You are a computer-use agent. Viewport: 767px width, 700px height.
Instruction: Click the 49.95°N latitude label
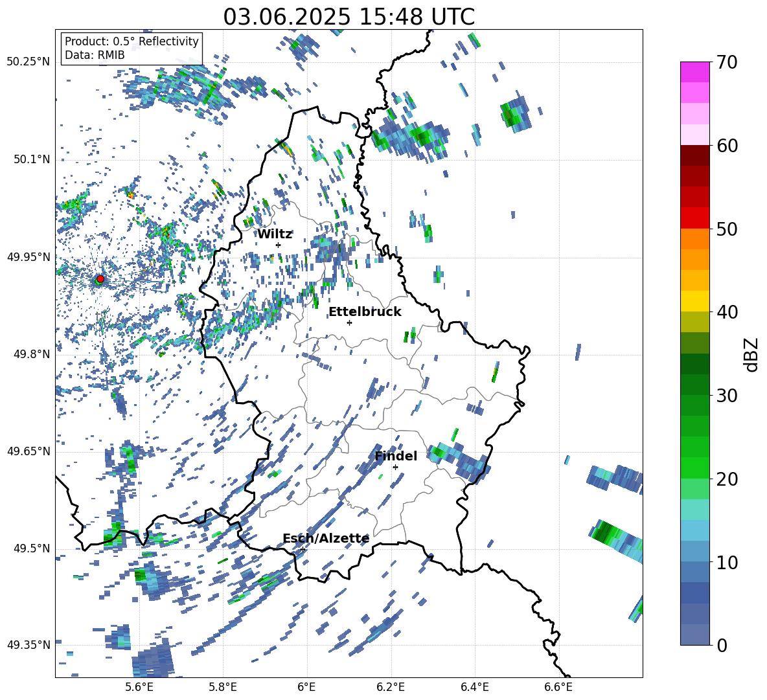29,257
